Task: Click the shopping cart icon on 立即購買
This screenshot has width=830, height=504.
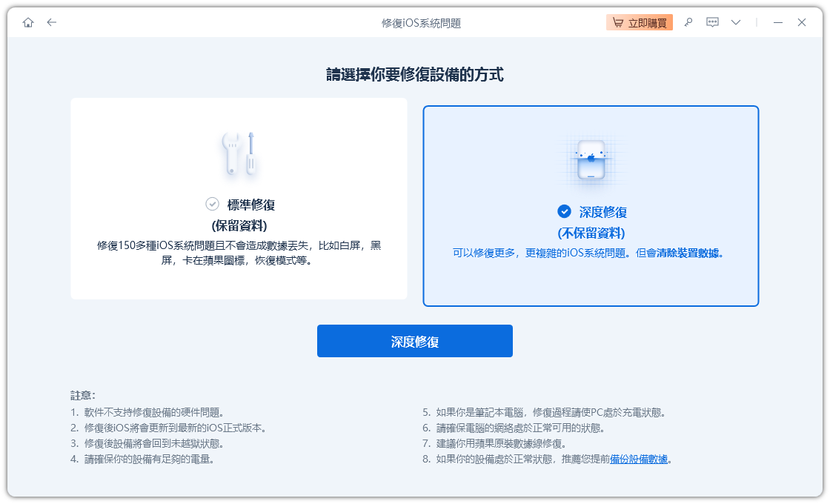Action: coord(620,22)
